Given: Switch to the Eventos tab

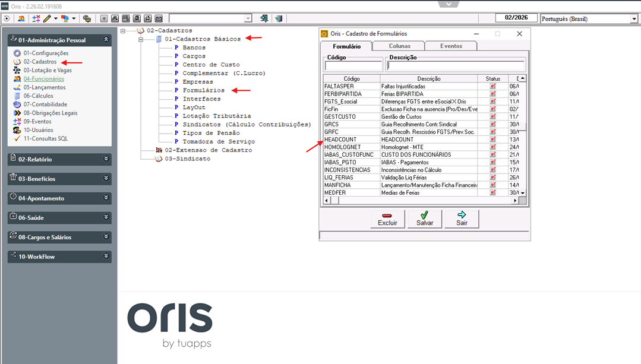Looking at the screenshot, I should coord(451,46).
